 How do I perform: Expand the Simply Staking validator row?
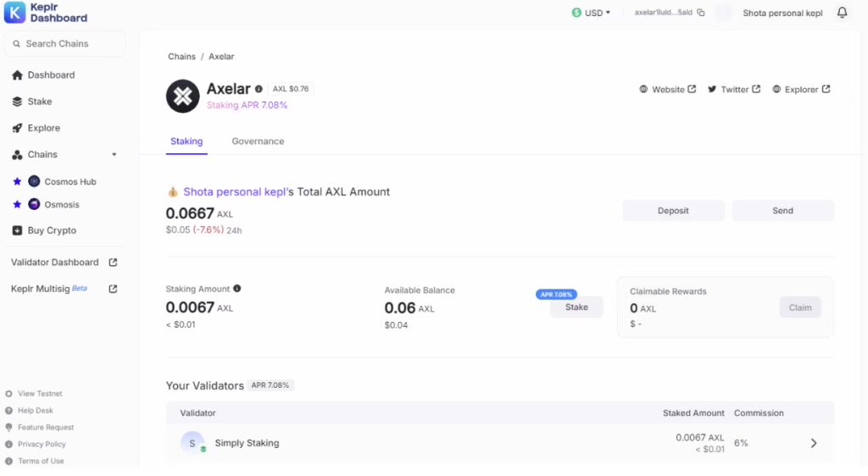(813, 443)
